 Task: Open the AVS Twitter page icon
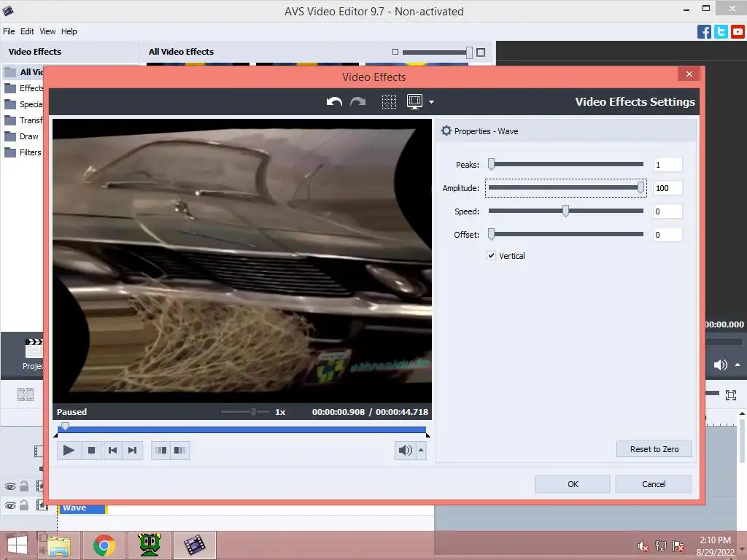point(721,32)
